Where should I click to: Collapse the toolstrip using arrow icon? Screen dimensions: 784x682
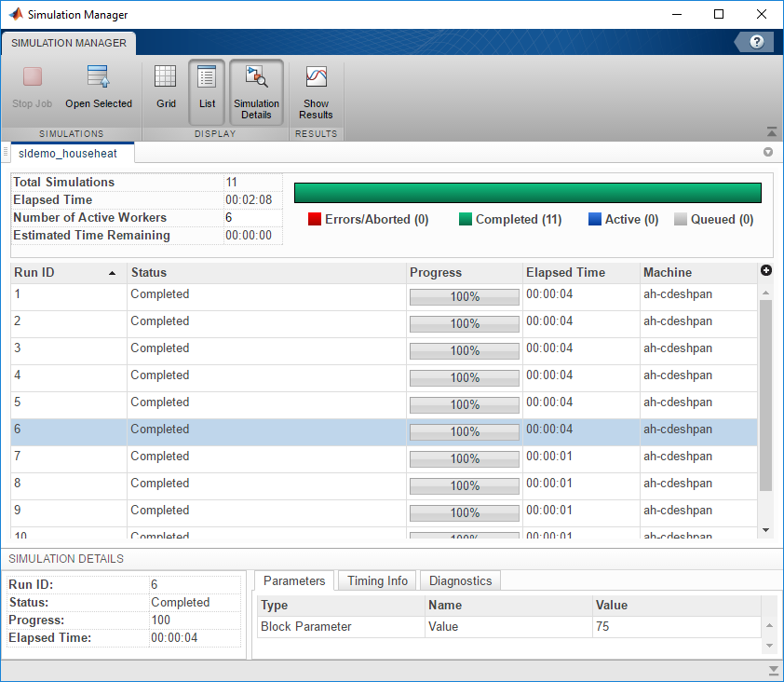pyautogui.click(x=771, y=132)
